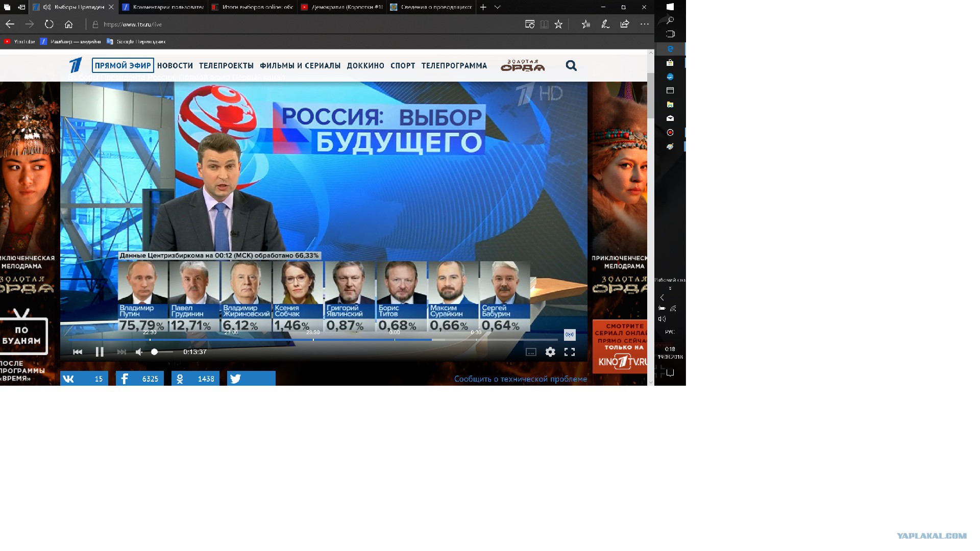Image resolution: width=980 pixels, height=551 pixels.
Task: Open the Mail app from the taskbar
Action: 670,118
